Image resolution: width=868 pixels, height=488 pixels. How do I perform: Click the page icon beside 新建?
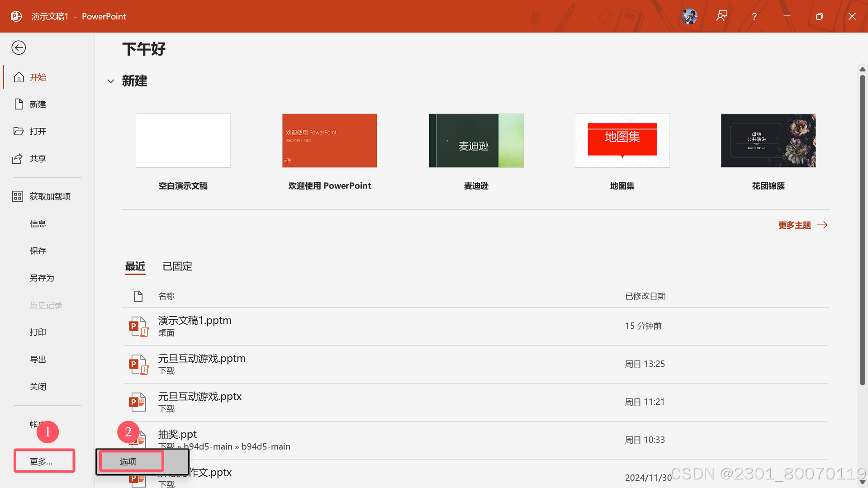pyautogui.click(x=19, y=104)
